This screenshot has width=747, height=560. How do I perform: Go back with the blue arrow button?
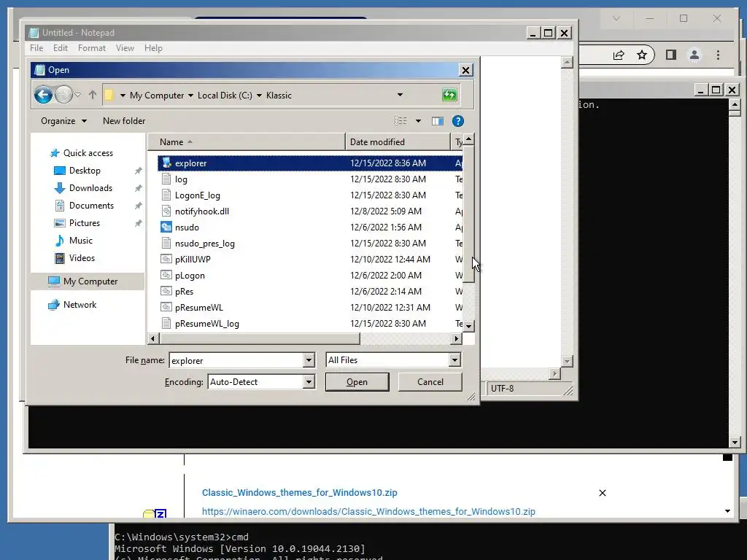43,95
